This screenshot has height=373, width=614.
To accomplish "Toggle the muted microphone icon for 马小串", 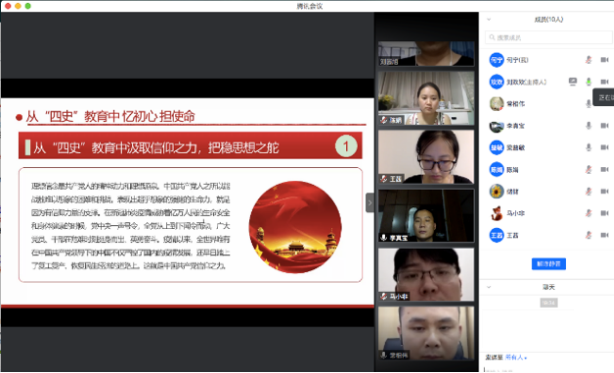I will point(588,213).
